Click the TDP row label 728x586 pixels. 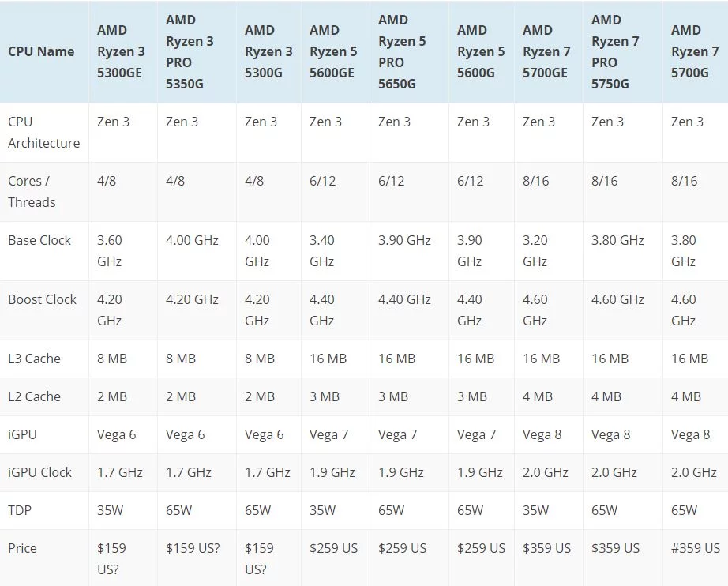point(20,510)
